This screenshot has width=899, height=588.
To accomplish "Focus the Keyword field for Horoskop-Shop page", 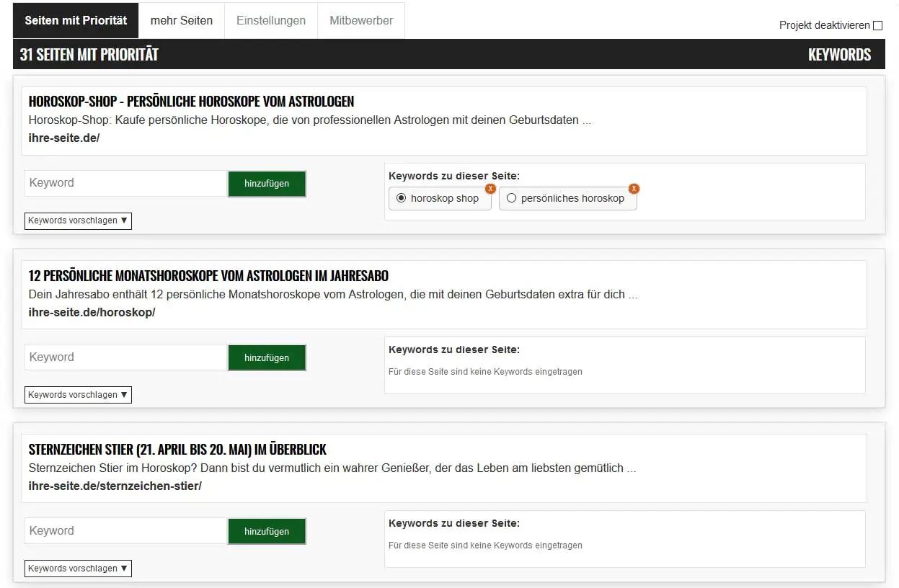I will pyautogui.click(x=126, y=183).
